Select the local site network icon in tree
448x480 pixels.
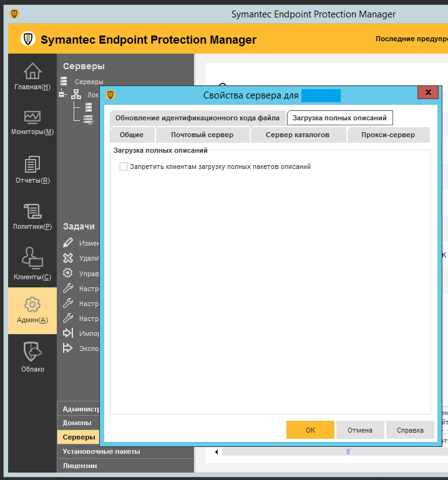[76, 94]
